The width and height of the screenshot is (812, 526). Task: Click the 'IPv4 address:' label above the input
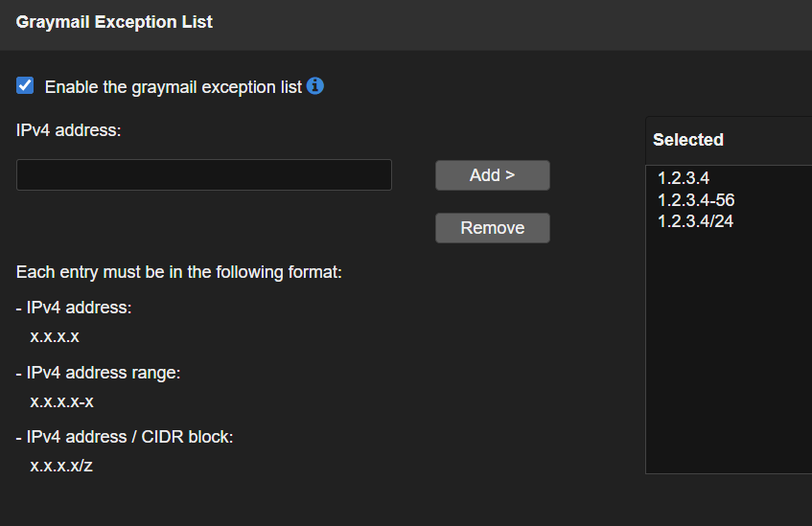pyautogui.click(x=69, y=130)
